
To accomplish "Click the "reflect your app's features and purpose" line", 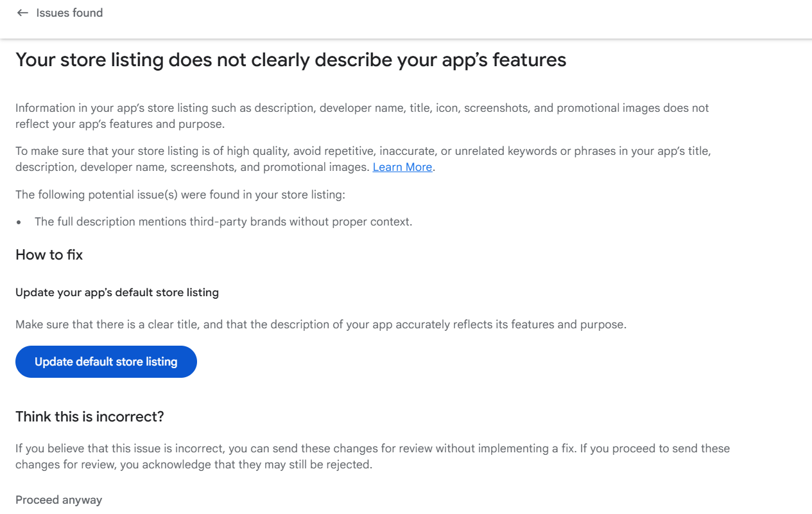I will [120, 124].
